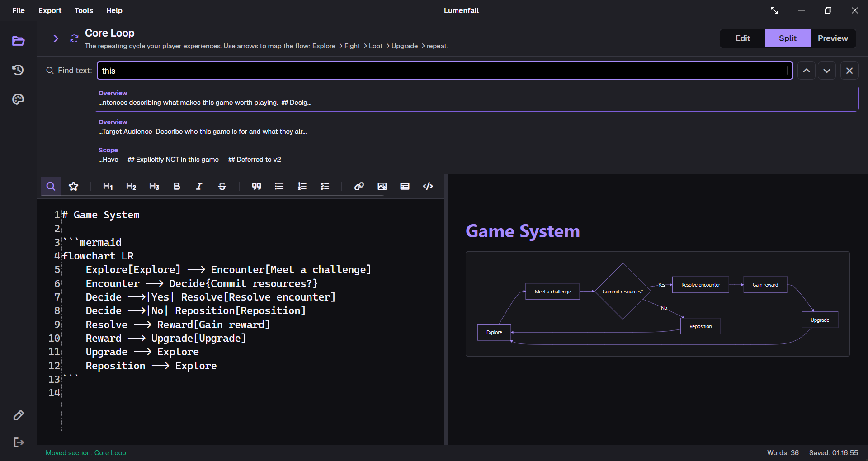Screen dimensions: 868x461
Task: Click the '# Game System' line in editor
Action: pos(101,215)
